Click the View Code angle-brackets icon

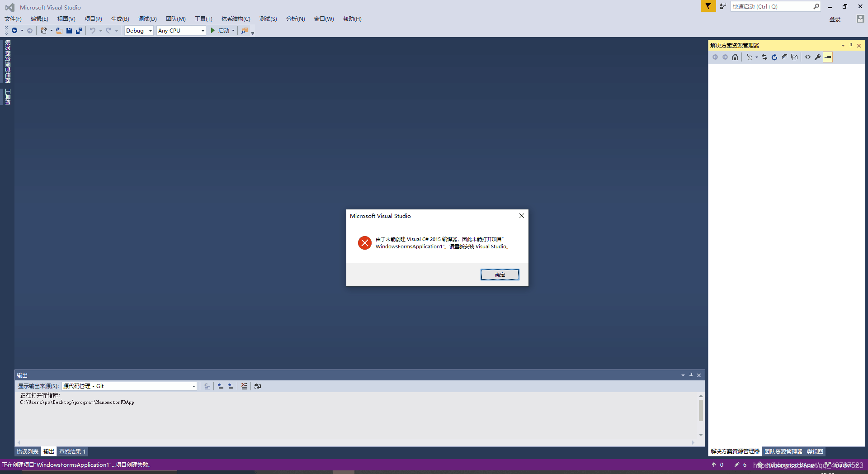pyautogui.click(x=808, y=57)
